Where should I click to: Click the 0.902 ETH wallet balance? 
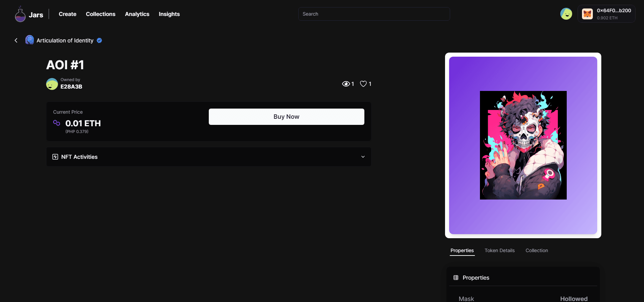607,18
